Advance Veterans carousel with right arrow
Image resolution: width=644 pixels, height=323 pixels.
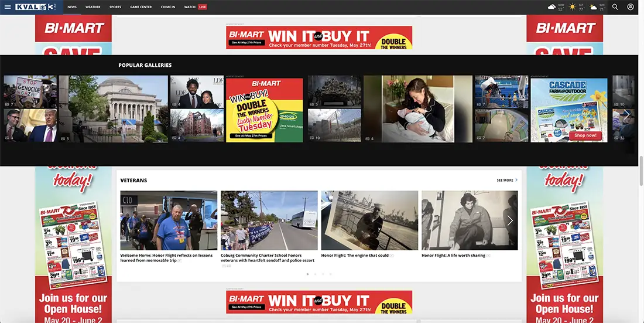[x=510, y=220]
